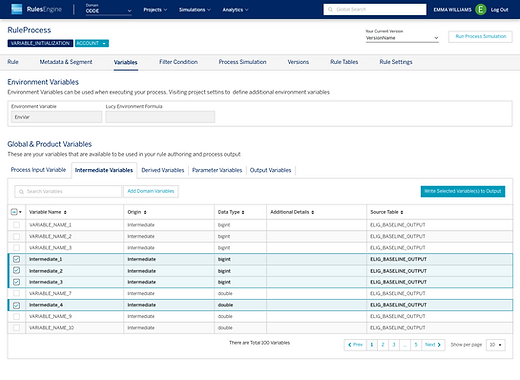Check the VARIABLE_NAME_2 row checkbox
This screenshot has width=520, height=380.
tap(16, 236)
